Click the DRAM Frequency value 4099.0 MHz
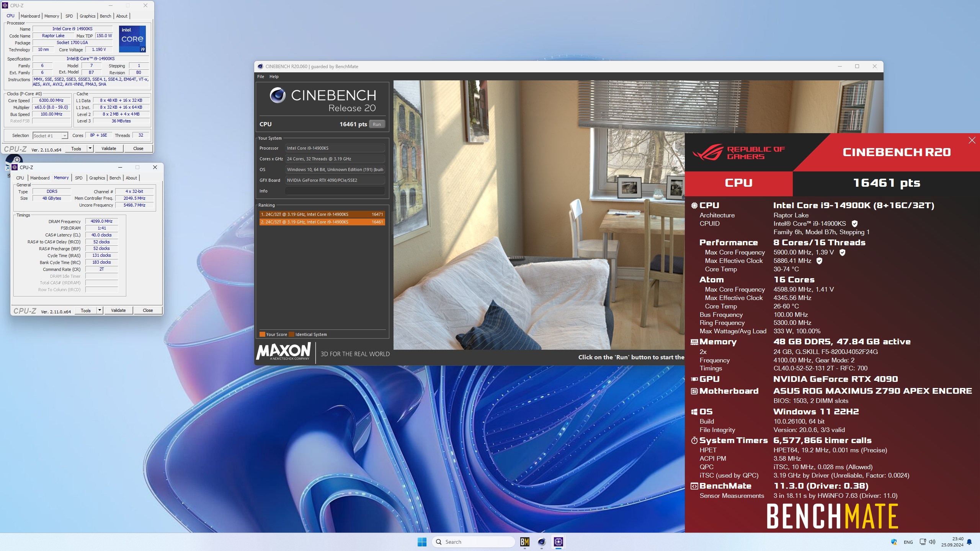The height and width of the screenshot is (551, 980). (101, 221)
